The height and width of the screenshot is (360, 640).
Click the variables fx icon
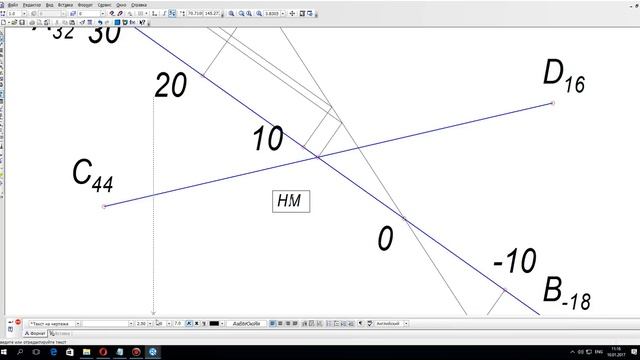[132, 22]
